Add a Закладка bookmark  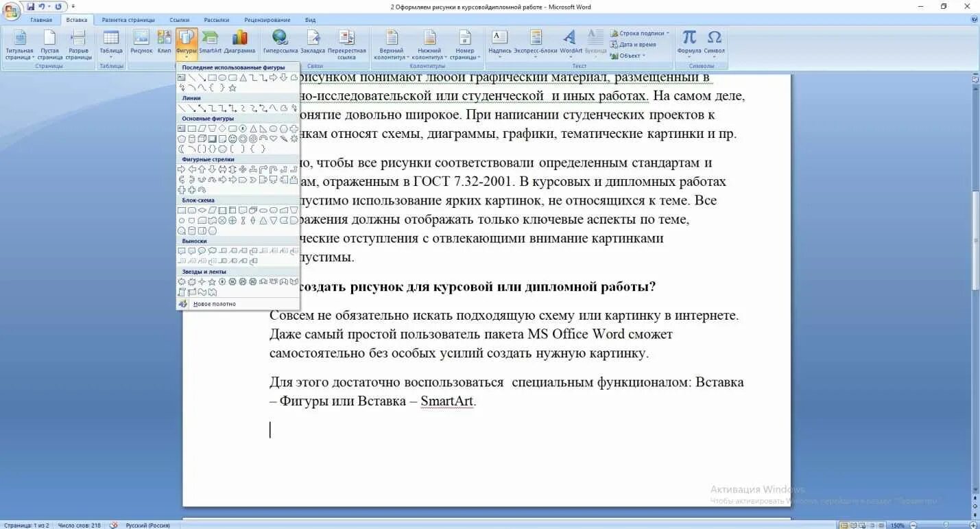pos(313,43)
